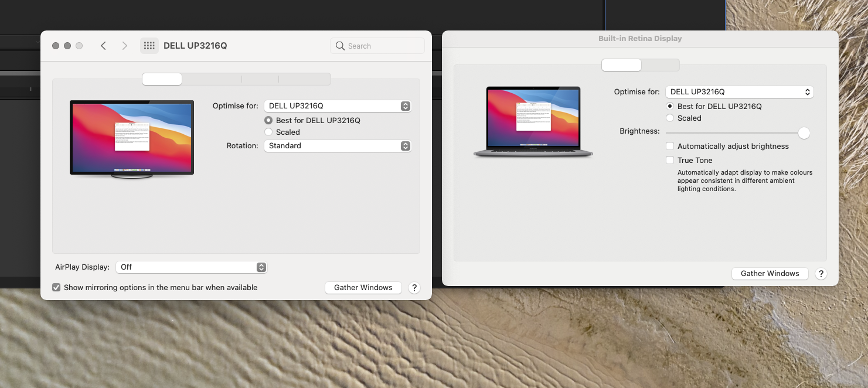This screenshot has width=868, height=388.
Task: Click Gather Windows in the DELL UP3216Q window
Action: pyautogui.click(x=363, y=288)
